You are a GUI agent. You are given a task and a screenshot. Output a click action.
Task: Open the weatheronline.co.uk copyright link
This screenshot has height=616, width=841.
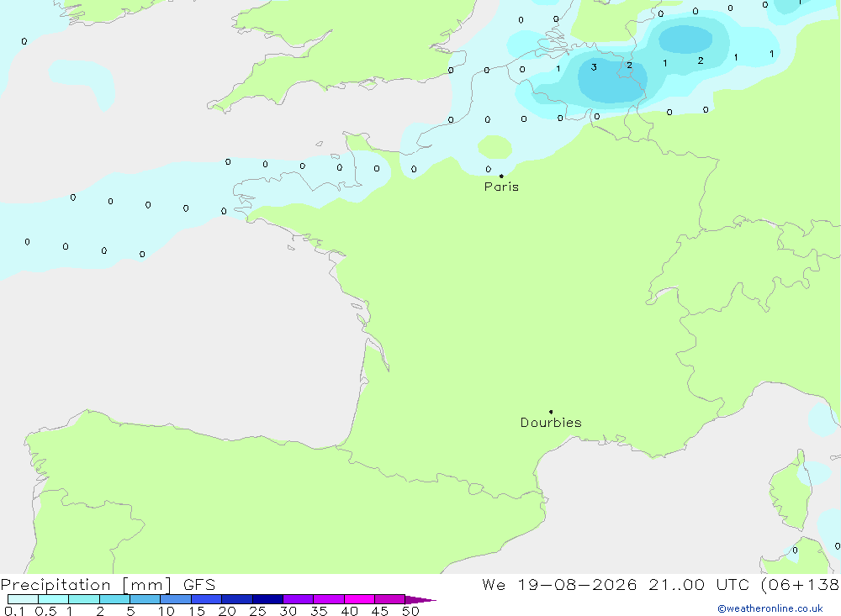(770, 608)
